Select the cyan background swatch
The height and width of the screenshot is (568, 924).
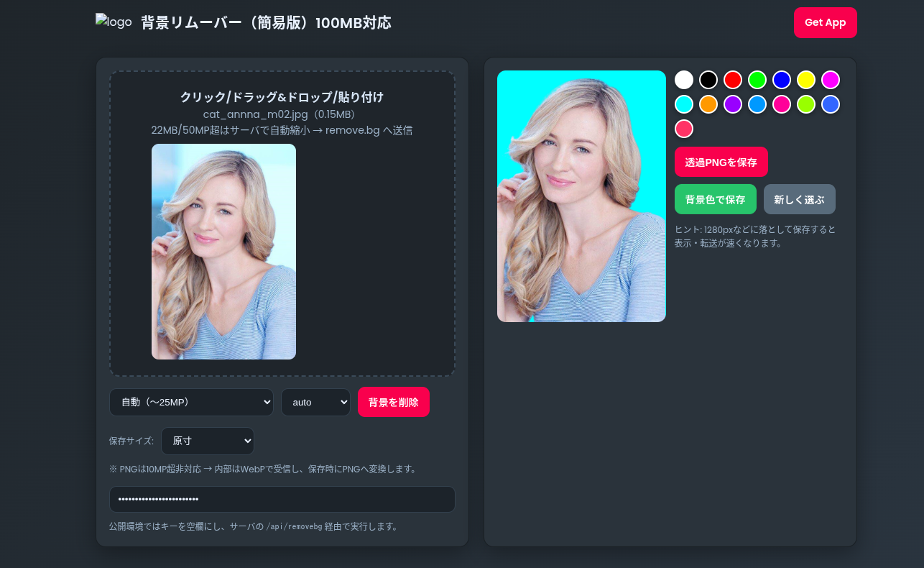pos(684,104)
